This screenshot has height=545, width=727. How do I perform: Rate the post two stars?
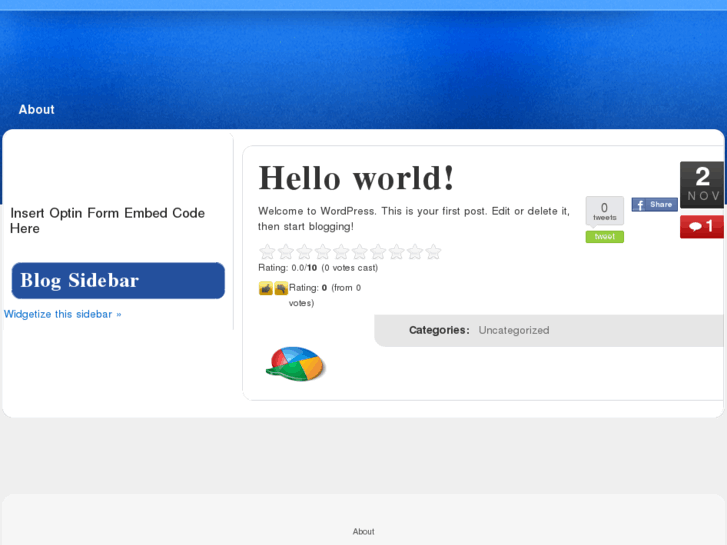[x=286, y=252]
